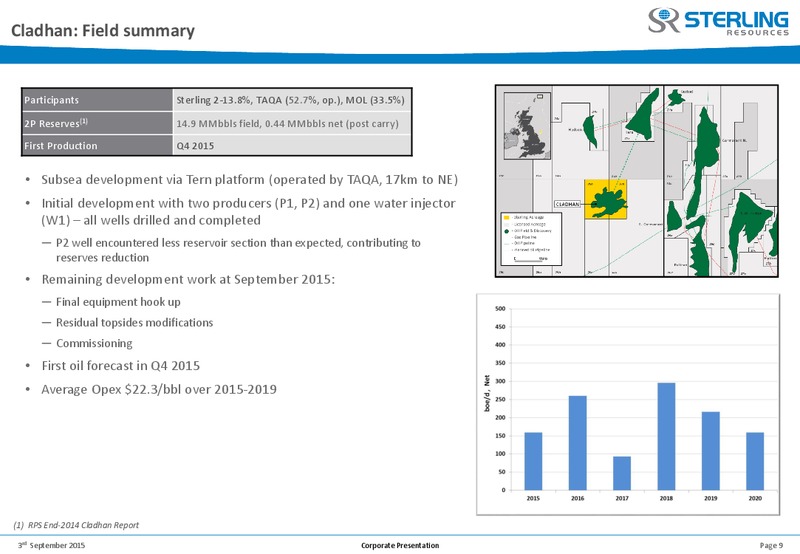
Task: Click the 'Page 9' footer label
Action: tap(771, 545)
